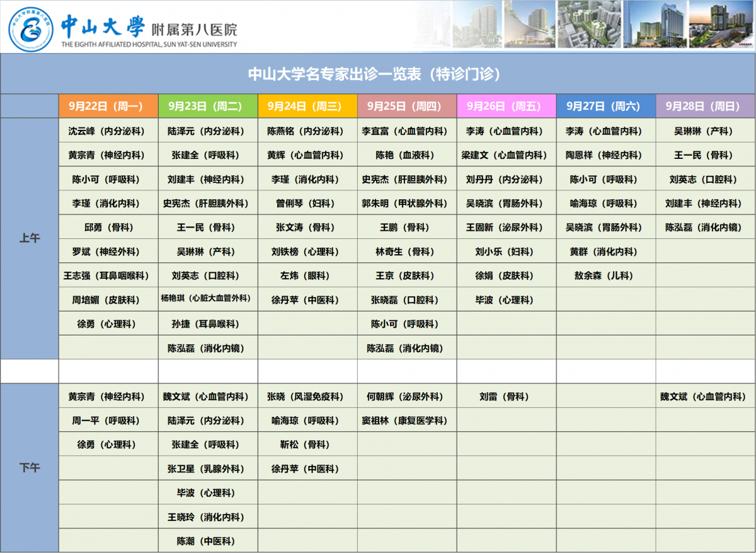Select the 9月22日（周一） column header

(108, 106)
